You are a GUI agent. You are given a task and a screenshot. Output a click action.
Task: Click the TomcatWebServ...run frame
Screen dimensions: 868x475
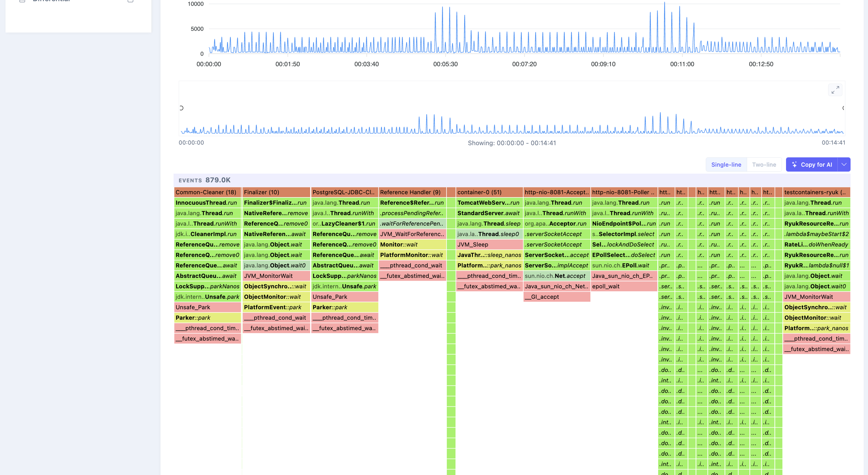(x=489, y=203)
